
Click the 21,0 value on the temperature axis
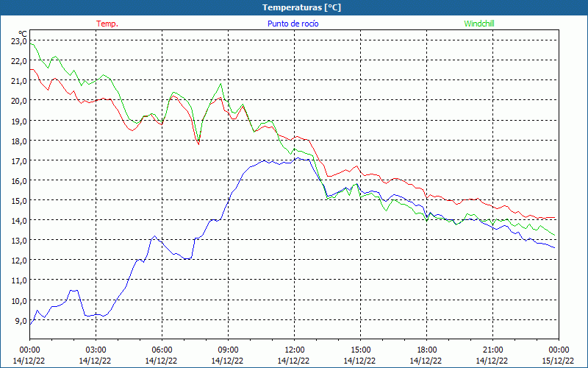(x=19, y=81)
